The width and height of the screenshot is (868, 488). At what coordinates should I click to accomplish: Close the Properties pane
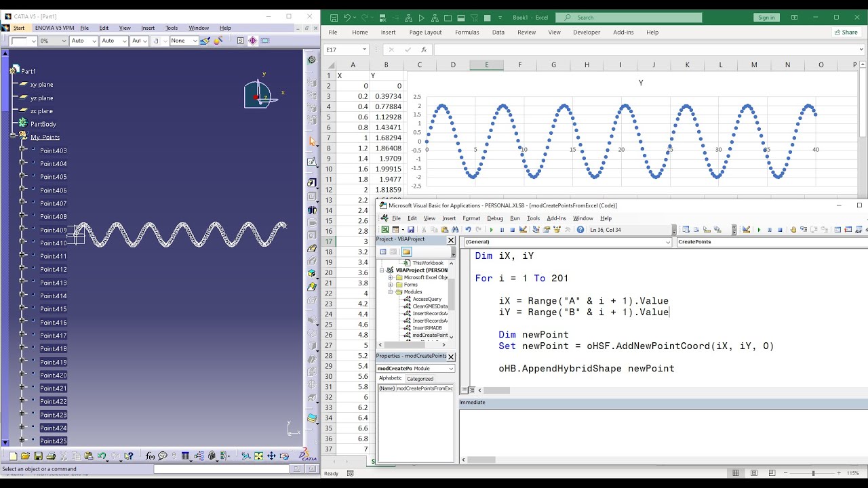[451, 357]
